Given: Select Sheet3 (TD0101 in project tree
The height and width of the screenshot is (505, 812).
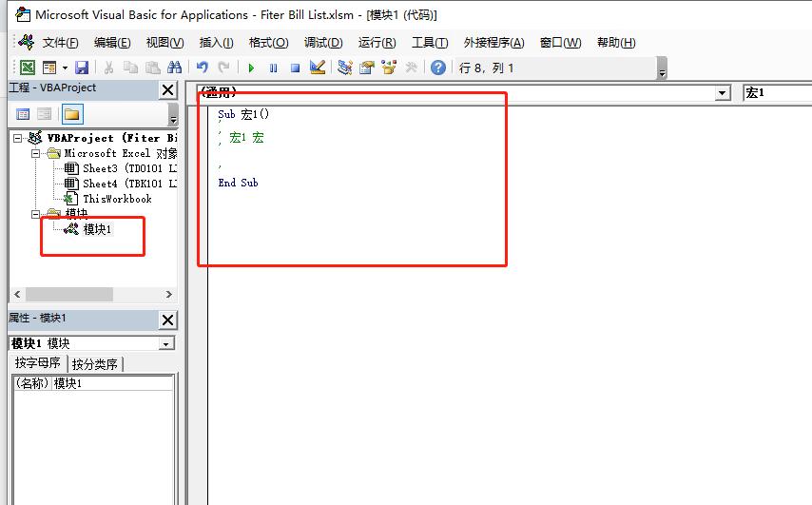Looking at the screenshot, I should pyautogui.click(x=129, y=168).
